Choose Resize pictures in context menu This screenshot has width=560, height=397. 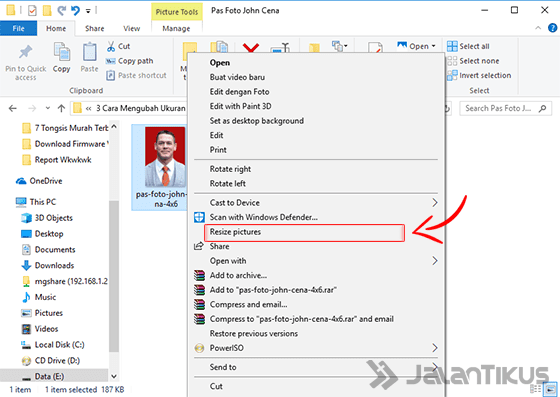pyautogui.click(x=305, y=232)
